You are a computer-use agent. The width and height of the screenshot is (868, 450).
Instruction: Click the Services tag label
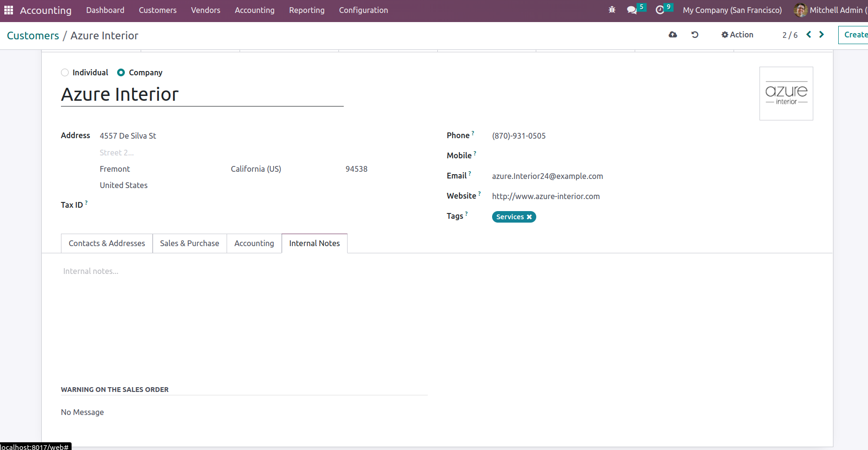click(510, 217)
